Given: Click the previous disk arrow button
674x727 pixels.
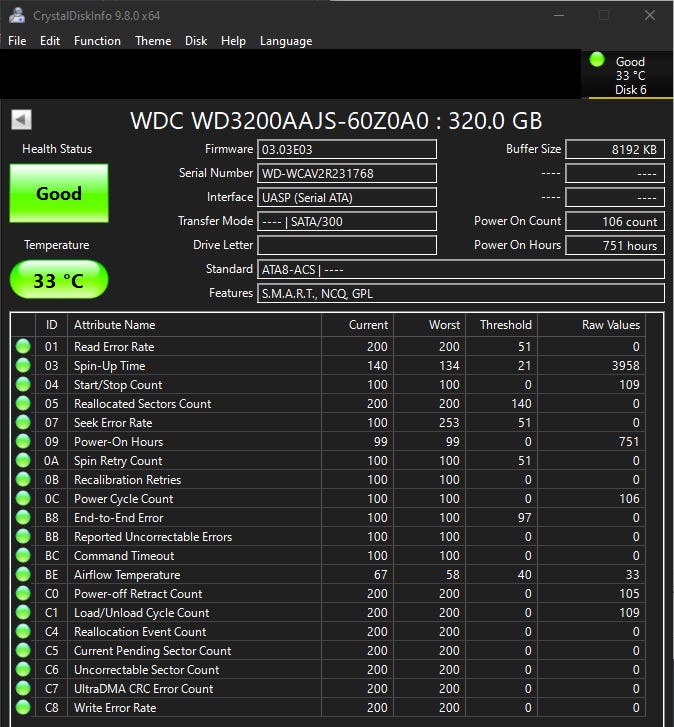Looking at the screenshot, I should pos(21,120).
